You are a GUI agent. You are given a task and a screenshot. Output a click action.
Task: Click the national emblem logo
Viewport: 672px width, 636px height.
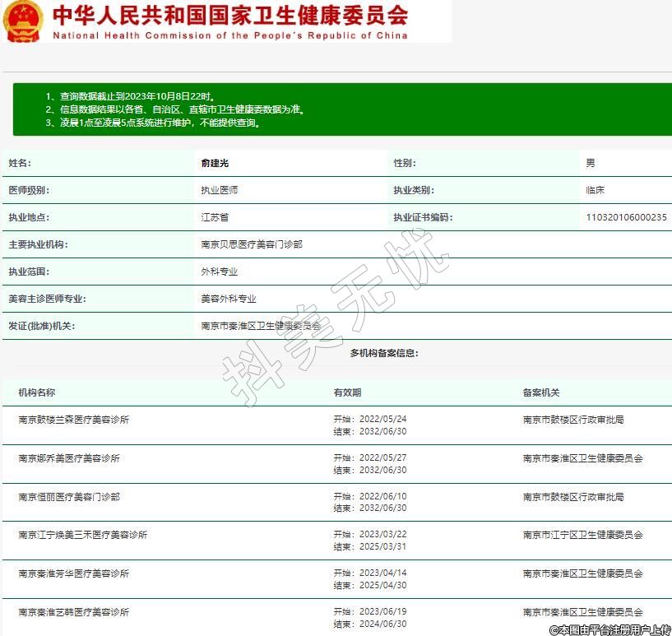pyautogui.click(x=23, y=21)
